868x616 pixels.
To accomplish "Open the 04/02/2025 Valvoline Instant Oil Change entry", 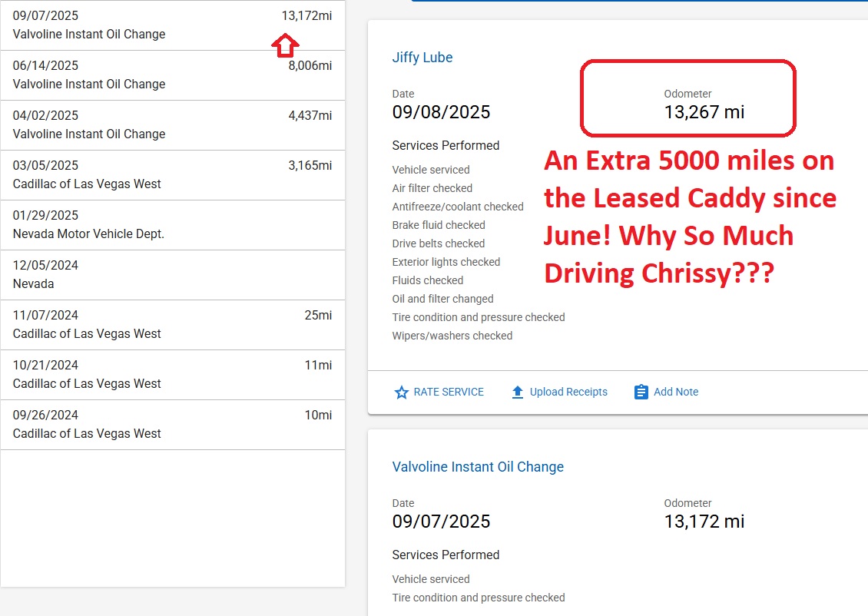I will pos(173,125).
